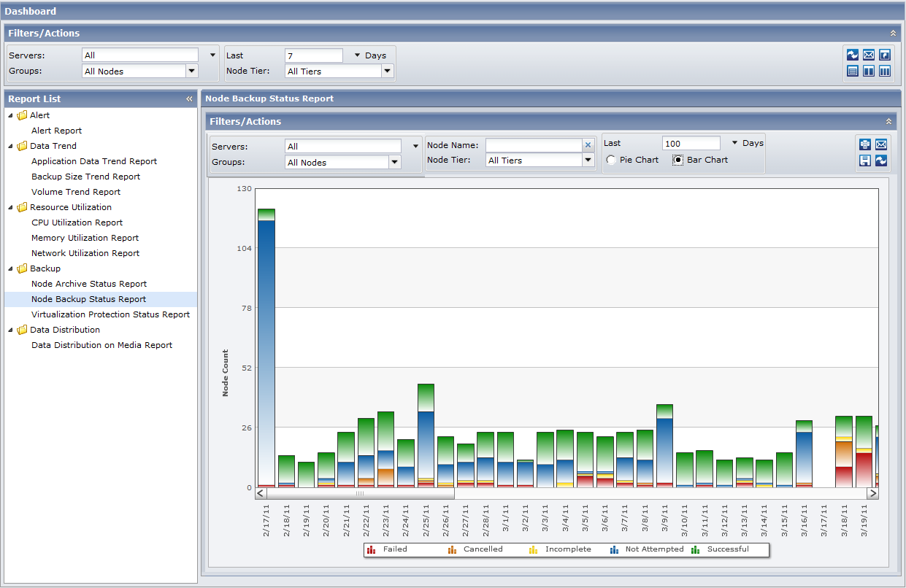
Task: Collapse the top Filters/Actions panel
Action: point(893,33)
